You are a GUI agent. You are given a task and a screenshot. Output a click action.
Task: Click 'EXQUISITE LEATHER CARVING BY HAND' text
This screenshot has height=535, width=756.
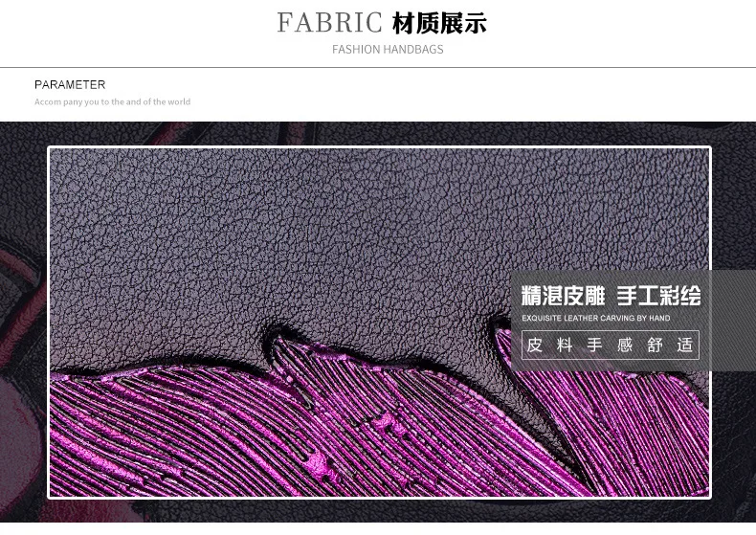tap(596, 318)
